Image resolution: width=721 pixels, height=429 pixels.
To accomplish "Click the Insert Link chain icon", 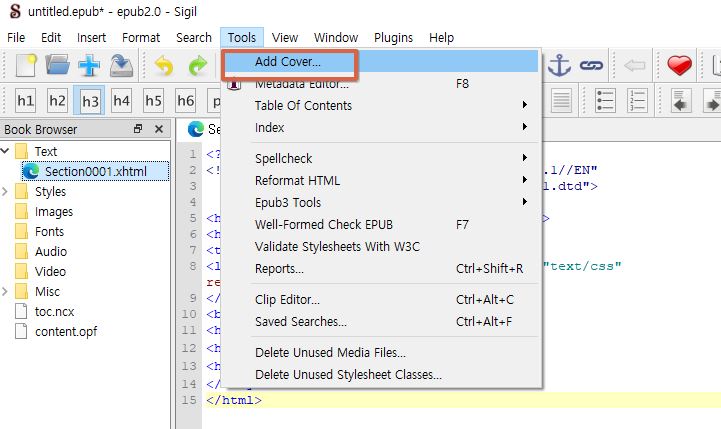I will (591, 65).
